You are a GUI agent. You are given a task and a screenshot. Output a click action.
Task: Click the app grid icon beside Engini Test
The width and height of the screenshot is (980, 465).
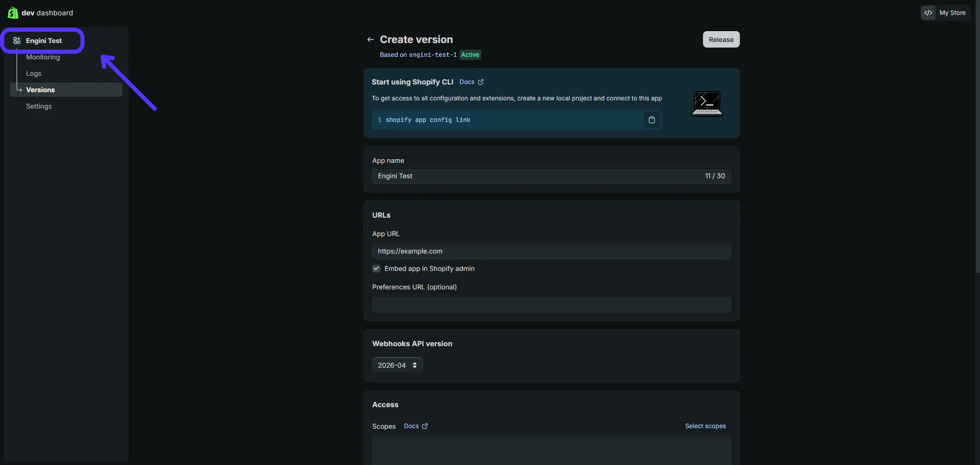[17, 40]
